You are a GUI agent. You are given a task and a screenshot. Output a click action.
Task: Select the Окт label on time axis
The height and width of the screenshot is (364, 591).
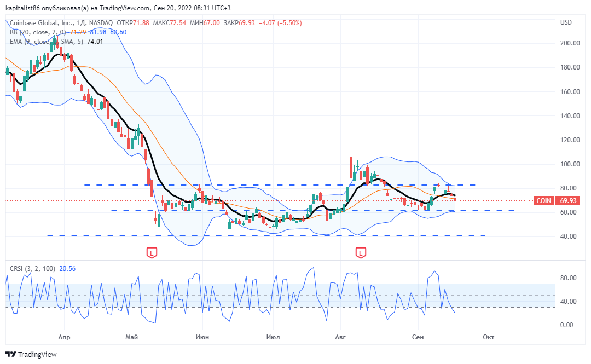point(489,338)
